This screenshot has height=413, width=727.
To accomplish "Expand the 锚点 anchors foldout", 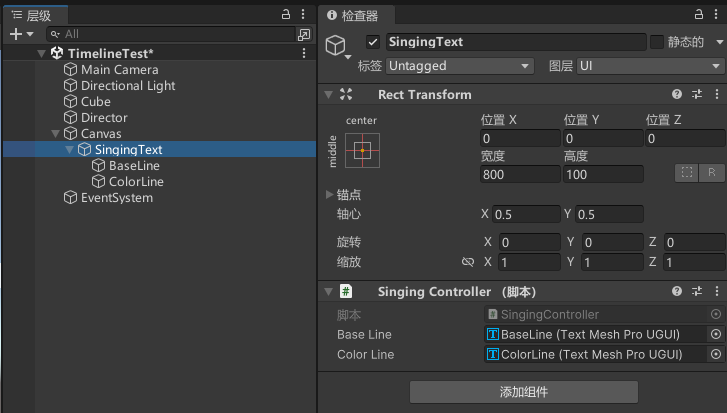I will (331, 194).
